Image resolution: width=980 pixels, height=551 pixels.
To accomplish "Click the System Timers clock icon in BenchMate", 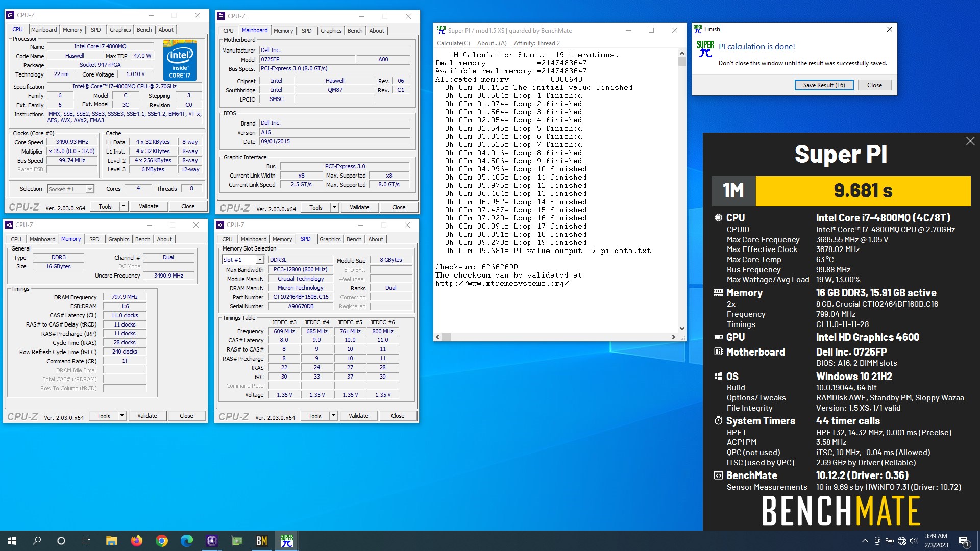I will coord(718,421).
